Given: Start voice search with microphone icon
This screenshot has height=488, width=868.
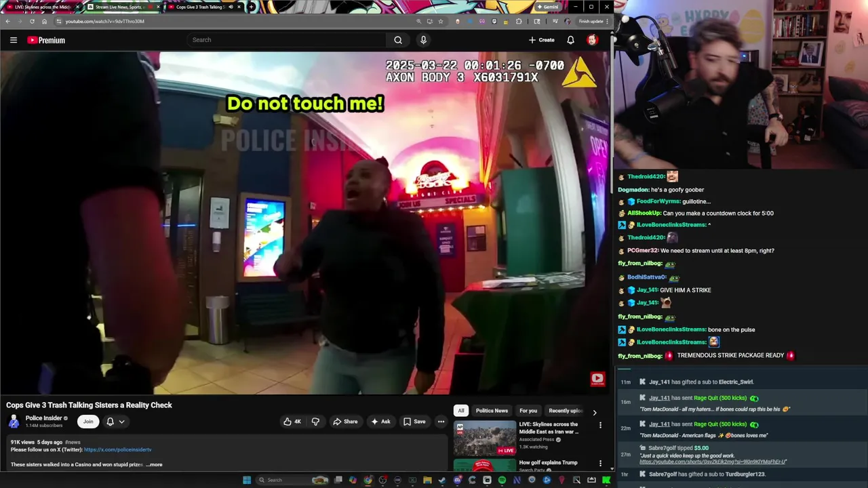Looking at the screenshot, I should (x=423, y=40).
